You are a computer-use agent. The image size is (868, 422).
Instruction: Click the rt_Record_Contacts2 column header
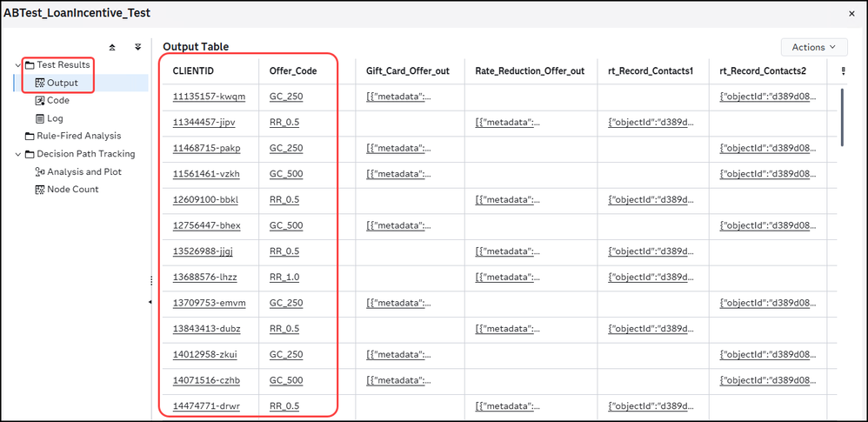click(x=763, y=70)
